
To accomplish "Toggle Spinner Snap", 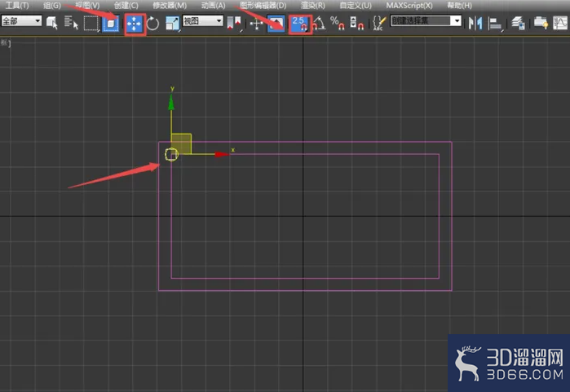I will click(356, 24).
